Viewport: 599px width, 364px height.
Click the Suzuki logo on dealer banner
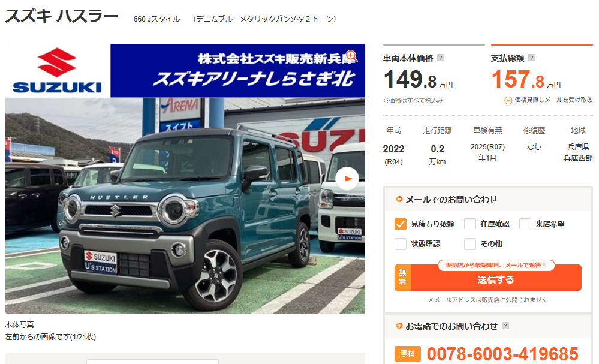pos(58,70)
